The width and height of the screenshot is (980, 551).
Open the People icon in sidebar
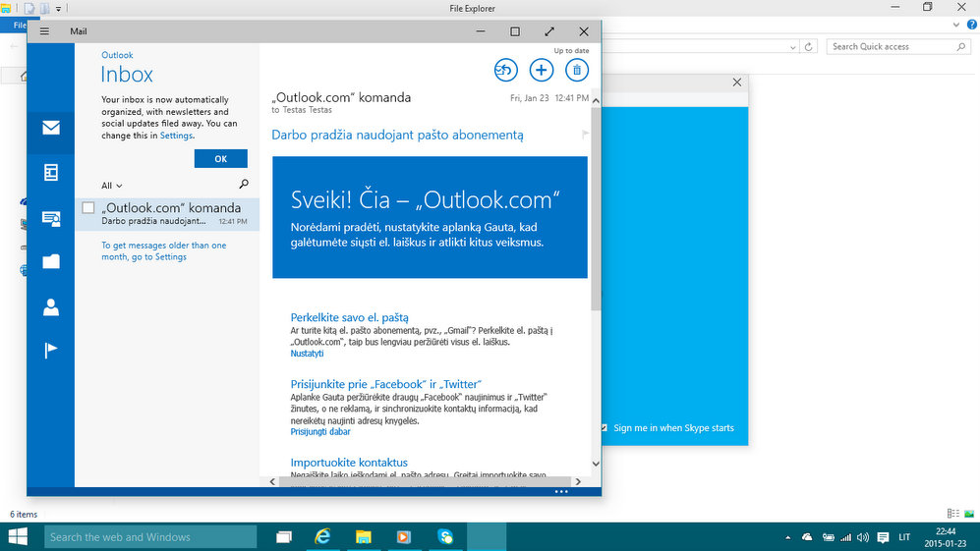click(x=51, y=307)
